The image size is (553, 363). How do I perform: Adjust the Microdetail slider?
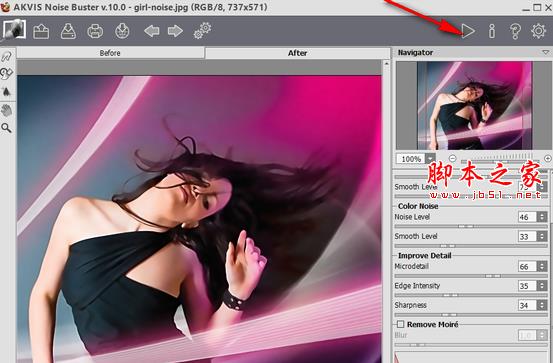[470, 276]
